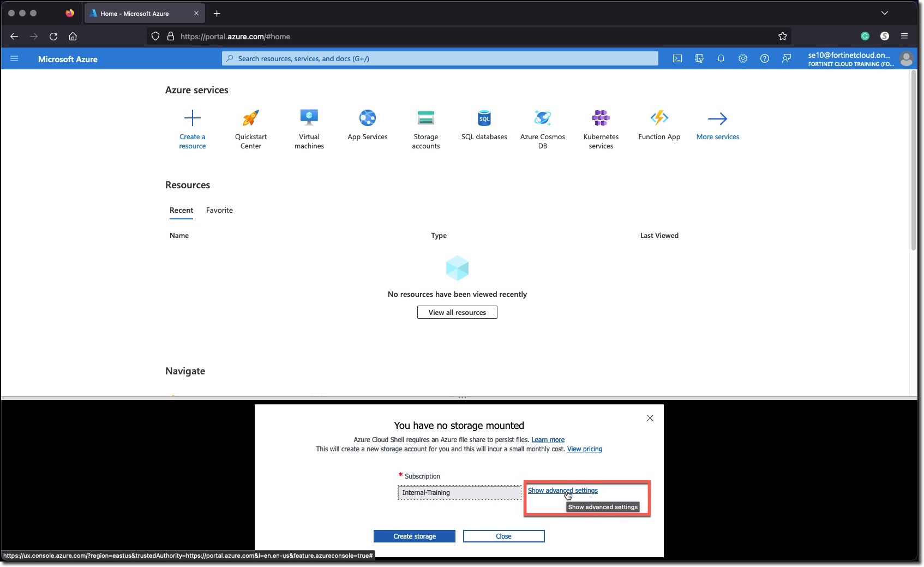The width and height of the screenshot is (924, 567).
Task: Open App Services icon
Action: pyautogui.click(x=368, y=118)
